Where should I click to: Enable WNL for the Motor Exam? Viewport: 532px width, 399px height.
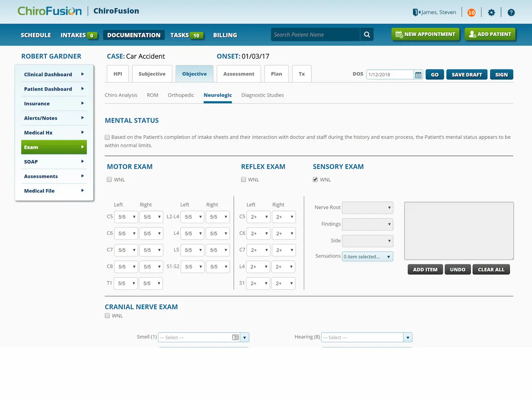coord(109,180)
